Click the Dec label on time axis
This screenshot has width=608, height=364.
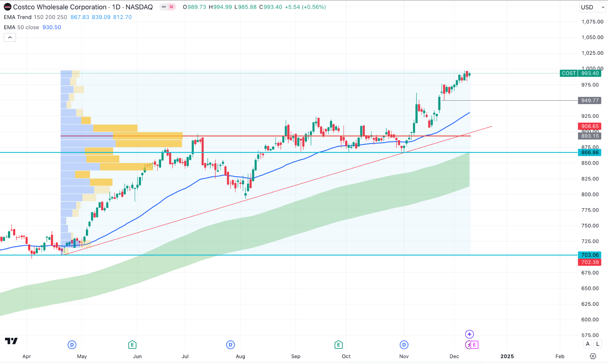454,356
